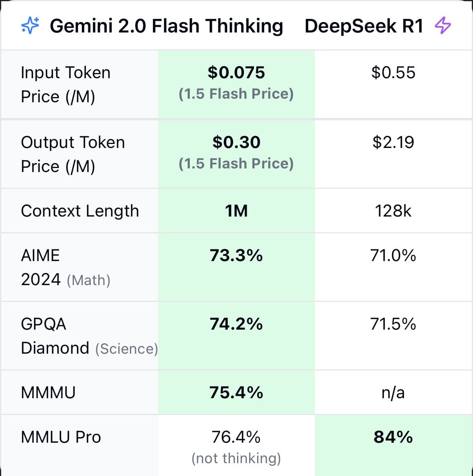Click the 73.3% AIME score
Screen dimensions: 473x476
[x=236, y=255]
